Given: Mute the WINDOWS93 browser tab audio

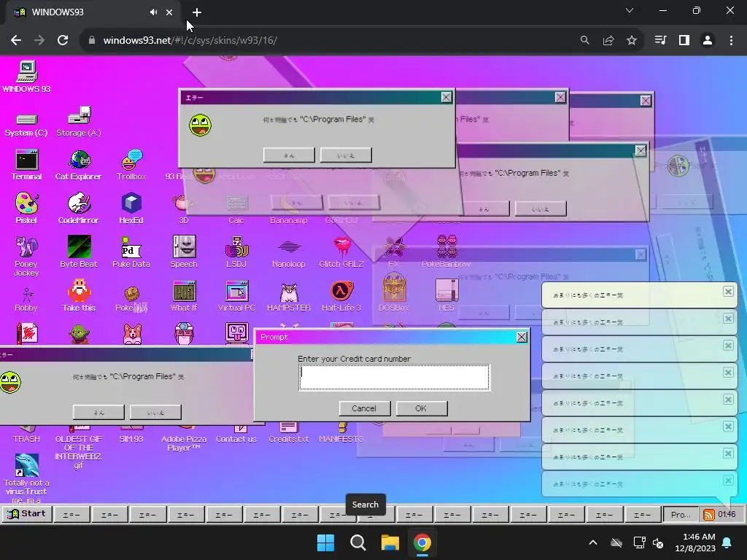Looking at the screenshot, I should (x=153, y=12).
